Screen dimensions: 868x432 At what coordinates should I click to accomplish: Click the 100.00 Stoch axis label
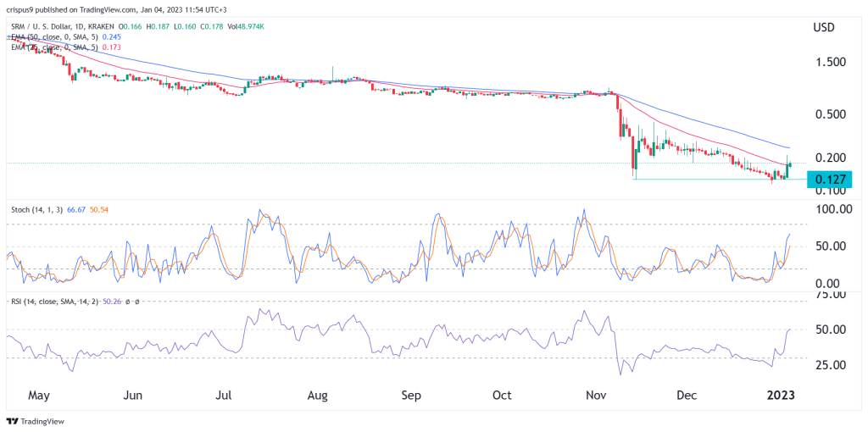(x=833, y=209)
